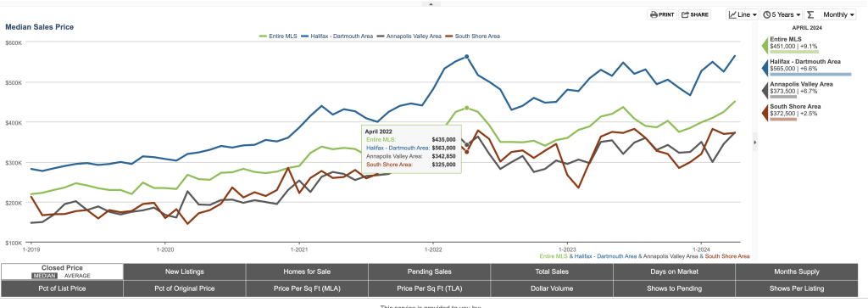Open the Pct of Original Price tab

point(184,288)
